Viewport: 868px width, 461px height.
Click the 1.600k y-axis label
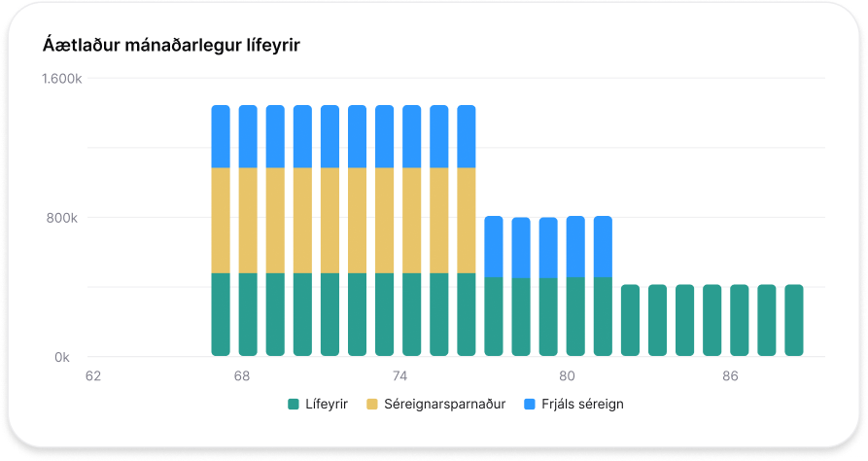(x=60, y=79)
